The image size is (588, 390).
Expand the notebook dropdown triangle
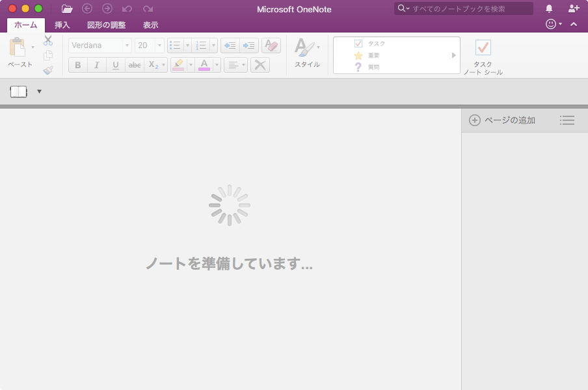click(39, 92)
